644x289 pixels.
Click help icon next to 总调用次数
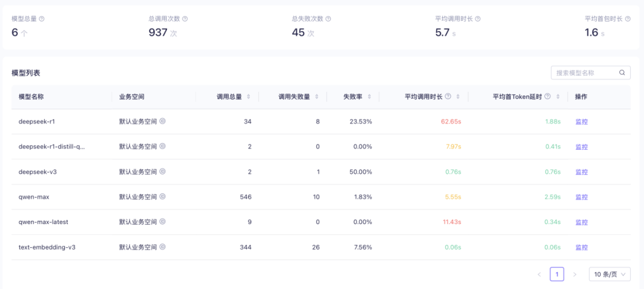coord(185,19)
